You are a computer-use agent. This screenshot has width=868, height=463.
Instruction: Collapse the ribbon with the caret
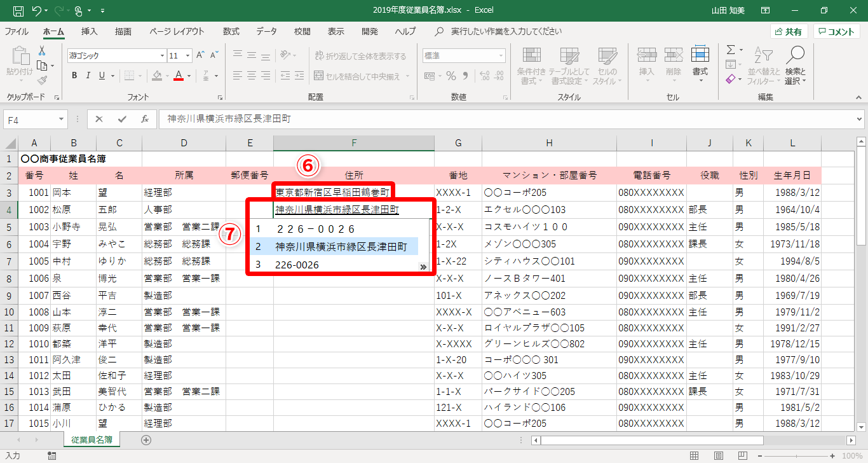point(857,97)
